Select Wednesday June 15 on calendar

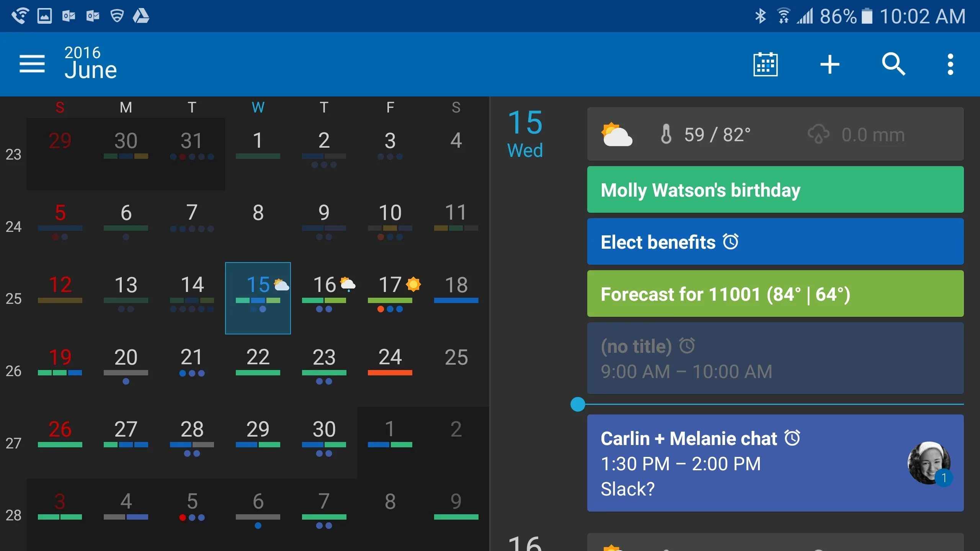click(x=257, y=298)
